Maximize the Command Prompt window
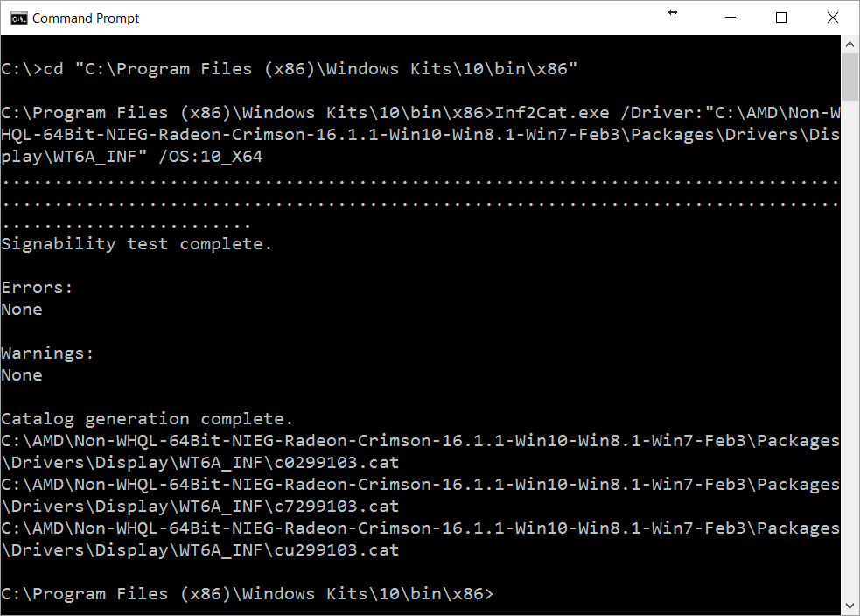Image resolution: width=860 pixels, height=616 pixels. tap(781, 17)
